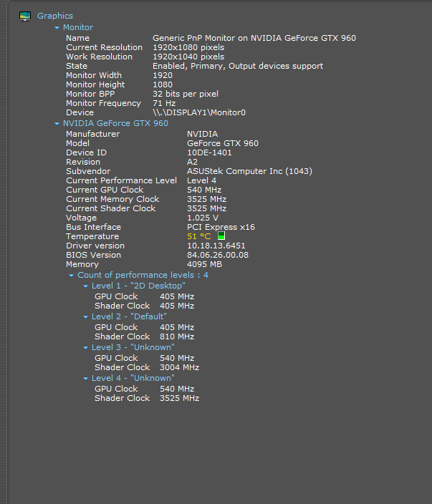
Task: Click the A2 revision value
Action: (192, 162)
